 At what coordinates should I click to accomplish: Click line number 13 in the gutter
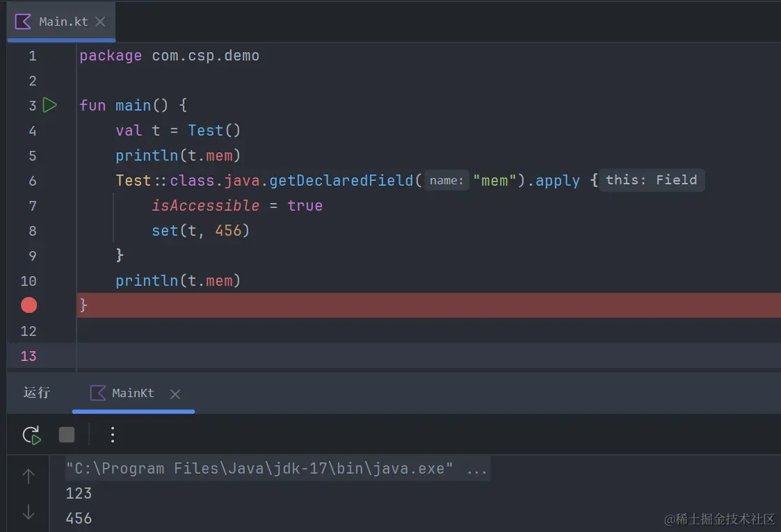tap(29, 356)
